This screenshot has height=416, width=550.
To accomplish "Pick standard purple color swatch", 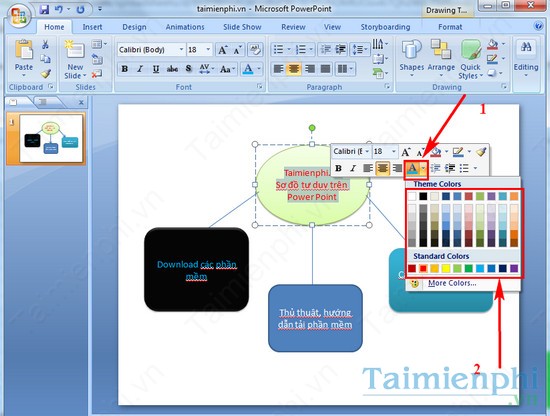I will tap(514, 268).
